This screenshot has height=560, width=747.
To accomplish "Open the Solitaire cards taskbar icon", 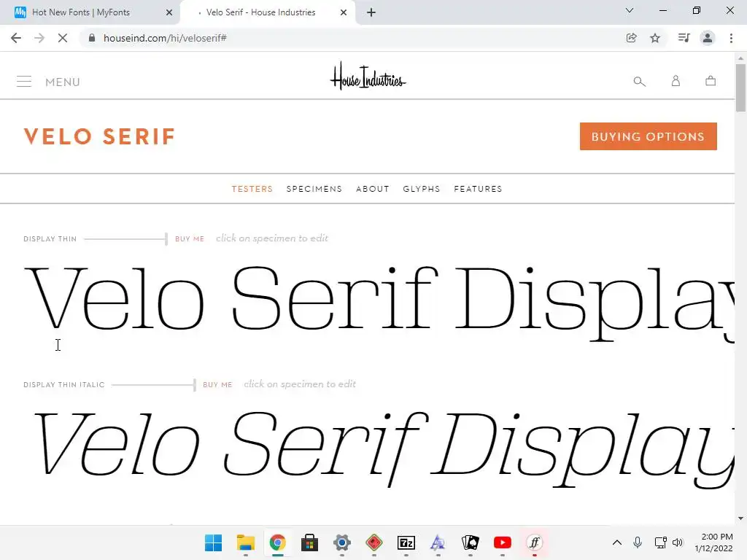I will (471, 542).
